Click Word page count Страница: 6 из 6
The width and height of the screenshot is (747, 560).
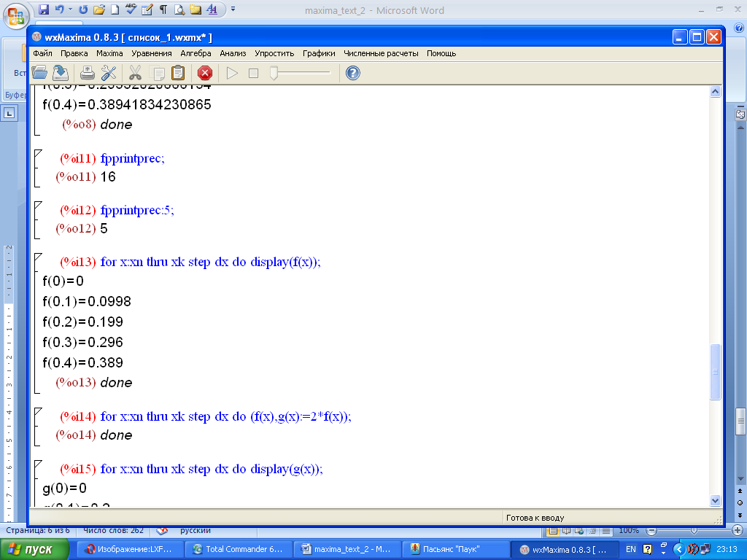coord(38,530)
